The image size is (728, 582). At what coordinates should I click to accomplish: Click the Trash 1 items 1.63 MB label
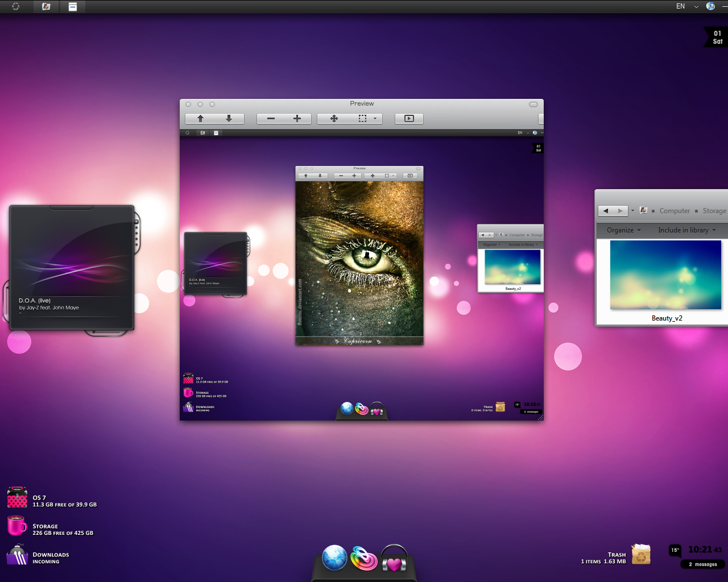(603, 558)
